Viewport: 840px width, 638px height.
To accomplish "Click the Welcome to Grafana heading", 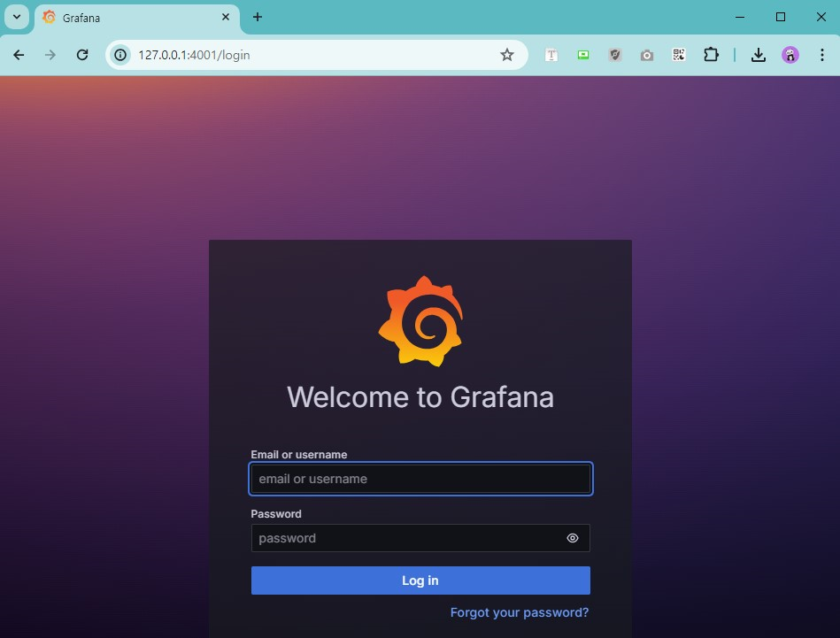I will [420, 397].
